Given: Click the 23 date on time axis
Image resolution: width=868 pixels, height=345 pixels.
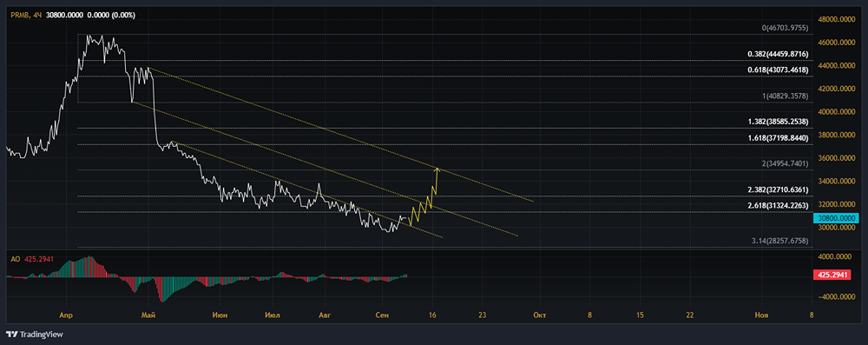Looking at the screenshot, I should 482,315.
